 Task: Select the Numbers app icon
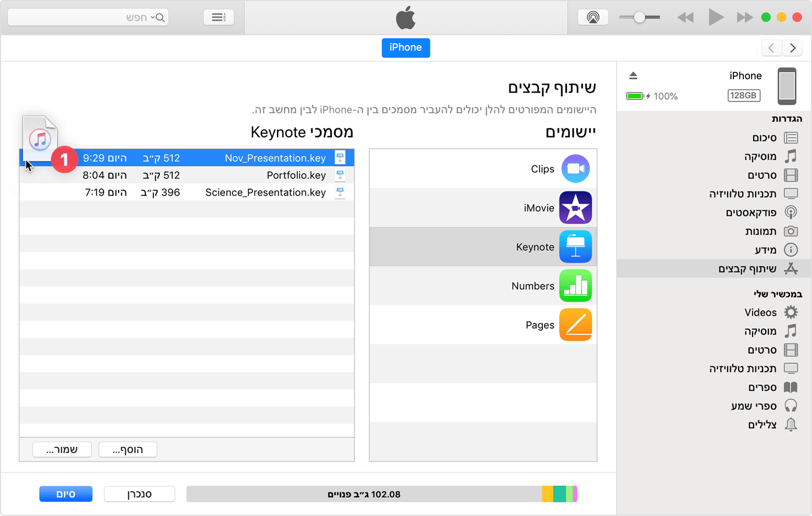click(x=575, y=286)
